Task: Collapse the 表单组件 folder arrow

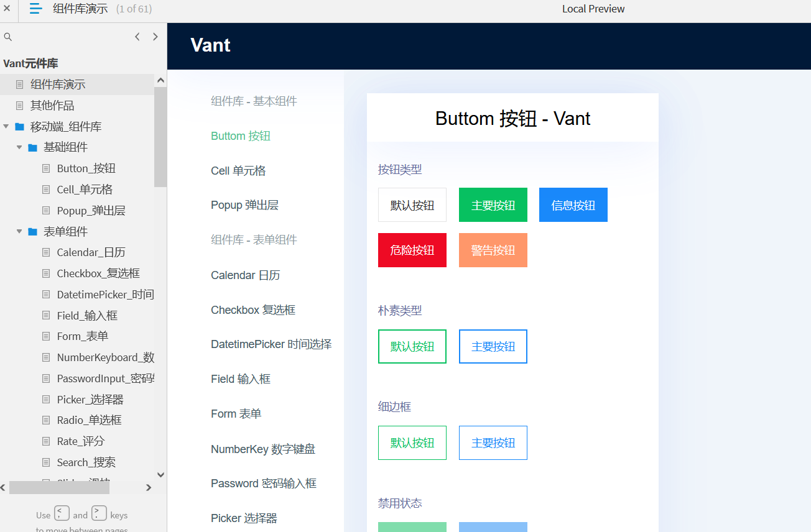Action: tap(19, 232)
